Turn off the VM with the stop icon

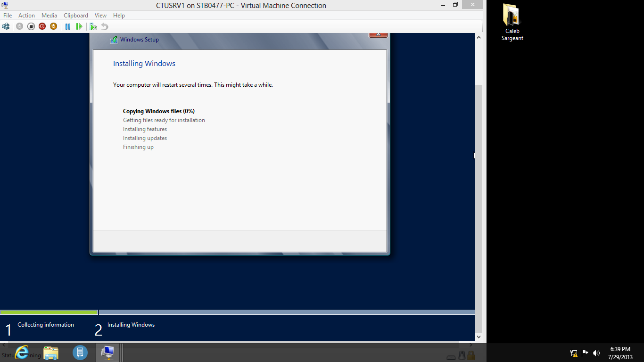pos(31,26)
